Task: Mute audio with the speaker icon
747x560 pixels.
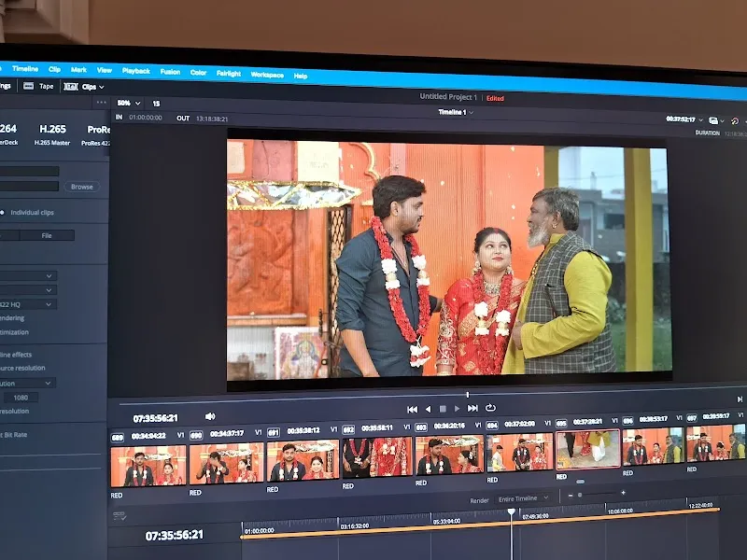Action: 210,416
